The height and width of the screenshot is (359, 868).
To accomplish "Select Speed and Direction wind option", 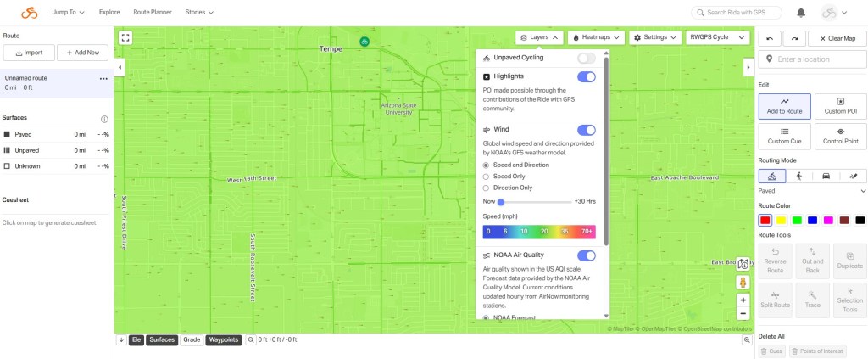I will (x=486, y=165).
